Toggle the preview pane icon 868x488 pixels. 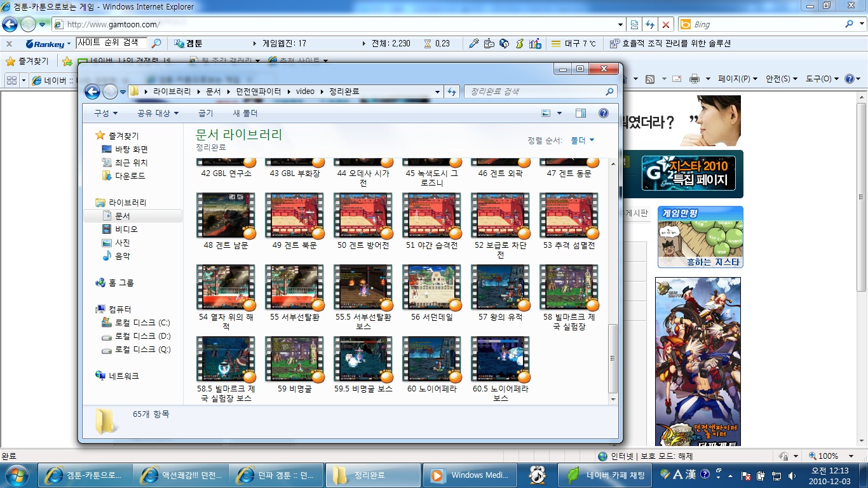coord(580,113)
